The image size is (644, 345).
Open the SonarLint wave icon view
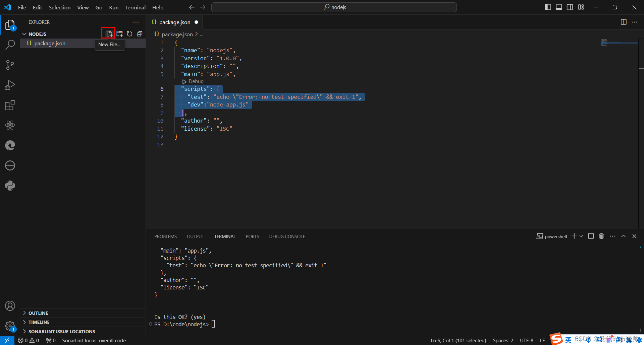tap(10, 165)
